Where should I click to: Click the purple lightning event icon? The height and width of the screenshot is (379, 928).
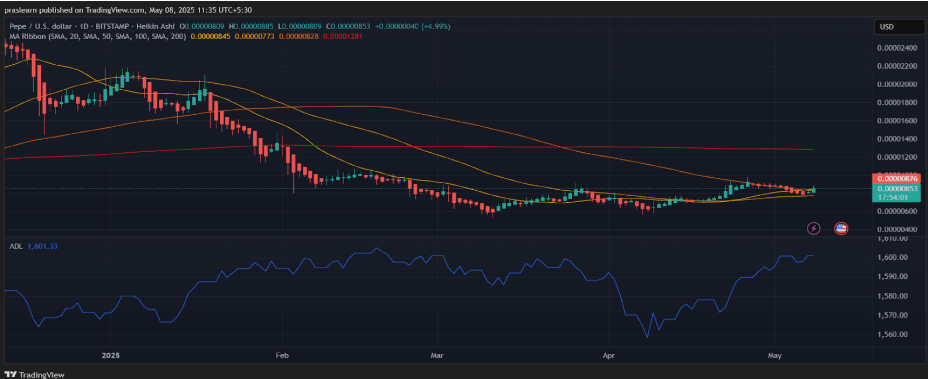point(814,228)
